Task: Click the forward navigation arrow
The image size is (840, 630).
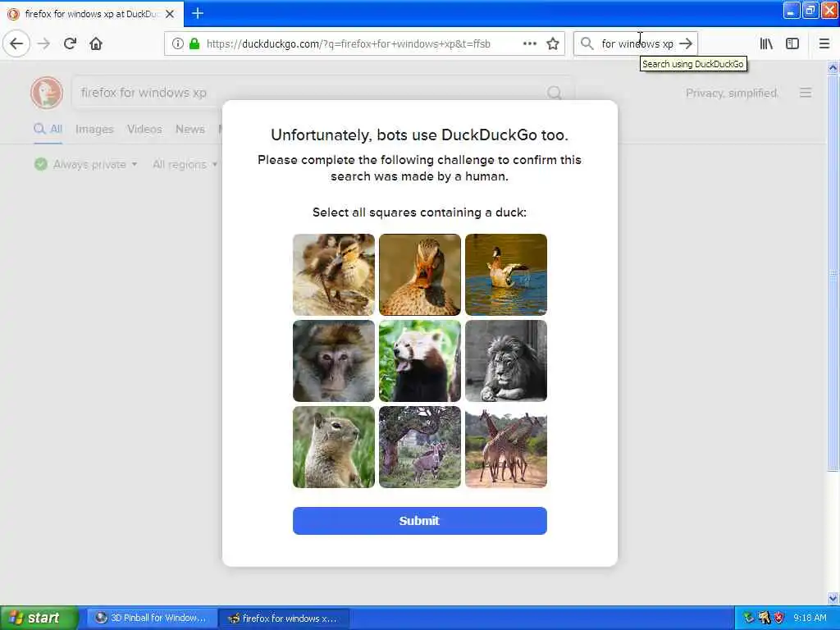Action: coord(44,44)
